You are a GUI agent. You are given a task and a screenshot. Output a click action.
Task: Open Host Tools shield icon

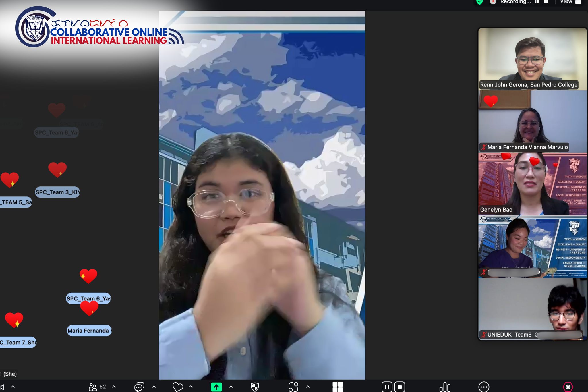coord(255,387)
